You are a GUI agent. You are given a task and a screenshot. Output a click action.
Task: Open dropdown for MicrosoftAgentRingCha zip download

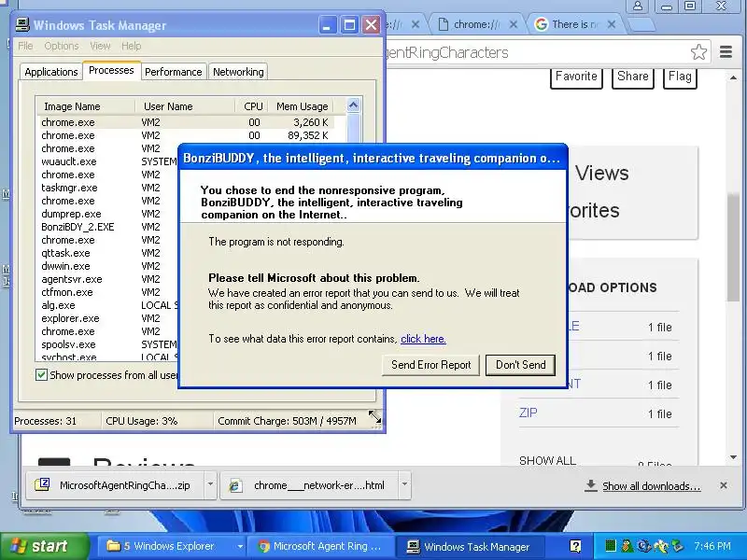pyautogui.click(x=210, y=484)
